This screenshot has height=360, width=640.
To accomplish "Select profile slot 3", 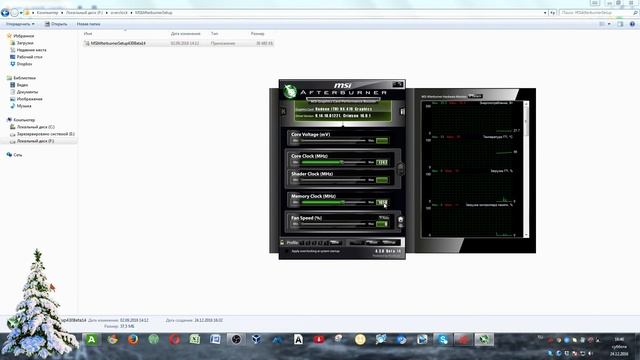I will [314, 243].
